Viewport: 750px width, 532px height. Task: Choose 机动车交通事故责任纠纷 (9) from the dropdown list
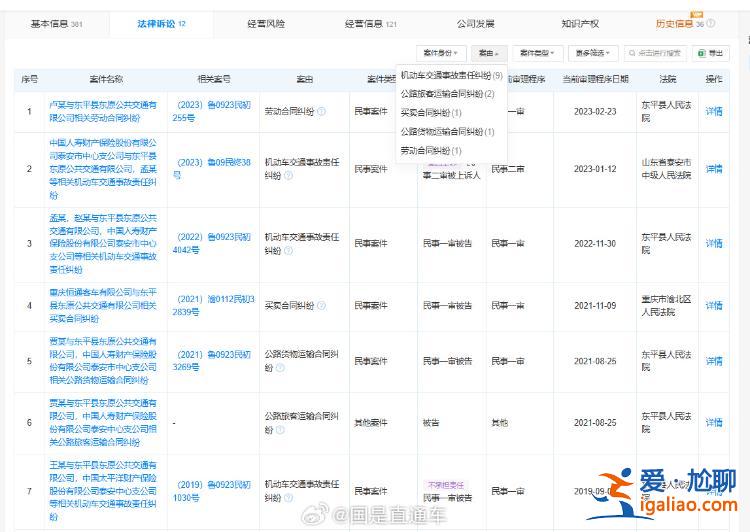[x=452, y=75]
